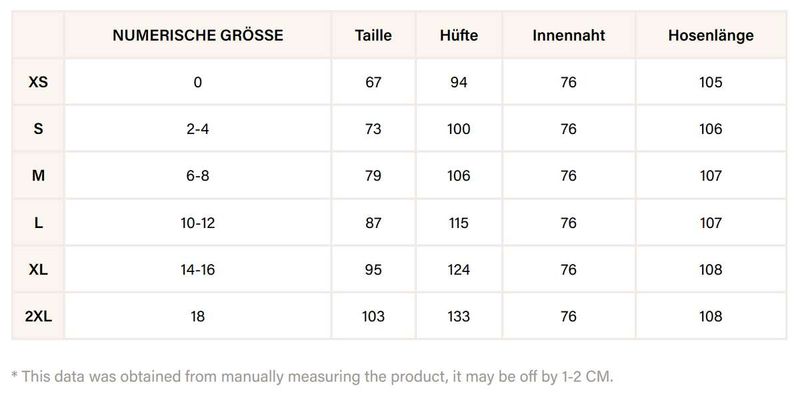Image resolution: width=800 pixels, height=402 pixels.
Task: Click the numeric size 10-12 cell
Action: (x=198, y=223)
